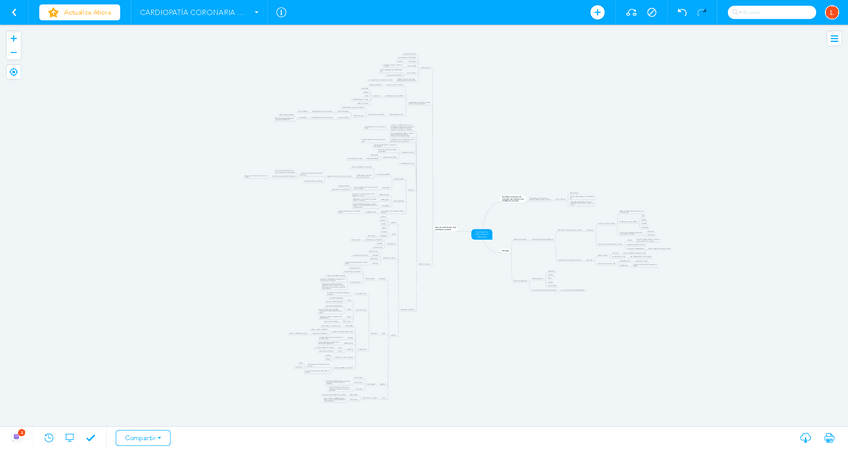
Task: Open the history view clock icon
Action: (49, 438)
